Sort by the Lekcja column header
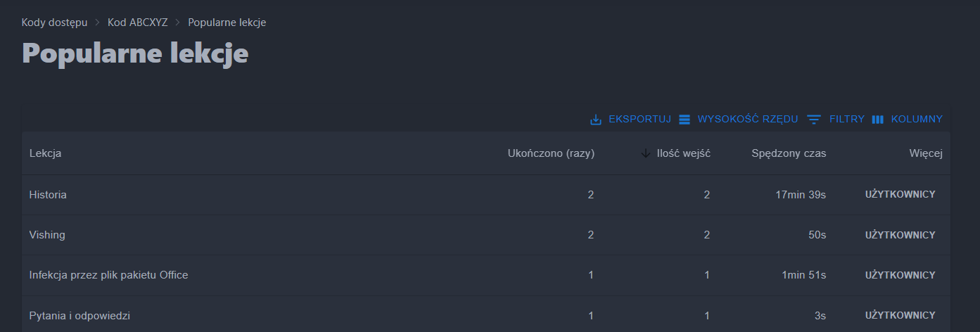 (x=45, y=153)
